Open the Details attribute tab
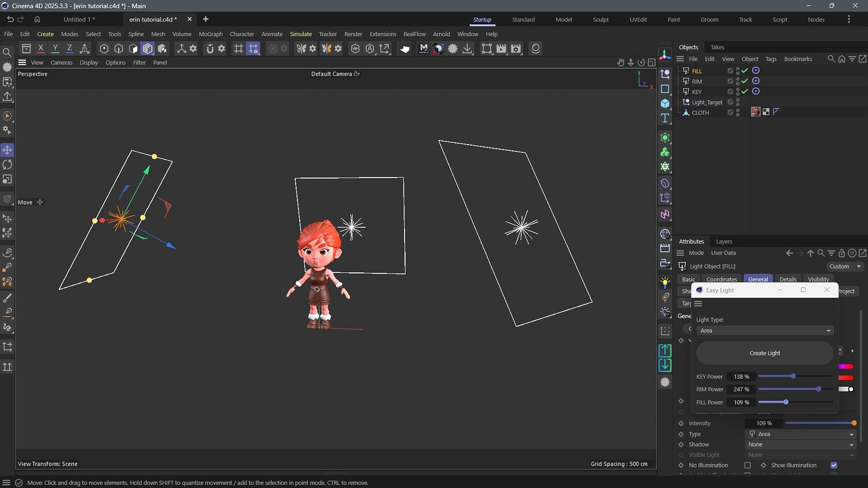 (x=788, y=279)
